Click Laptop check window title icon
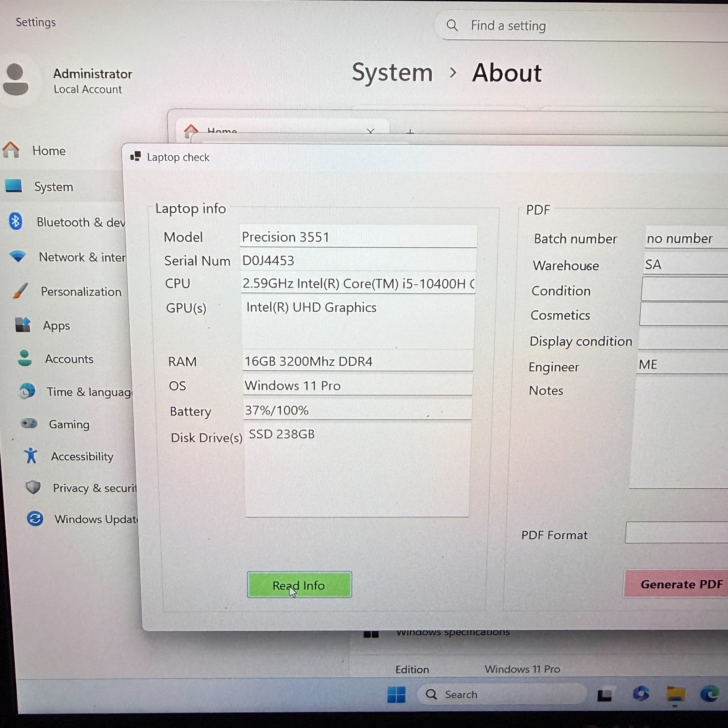This screenshot has width=728, height=728. point(135,157)
